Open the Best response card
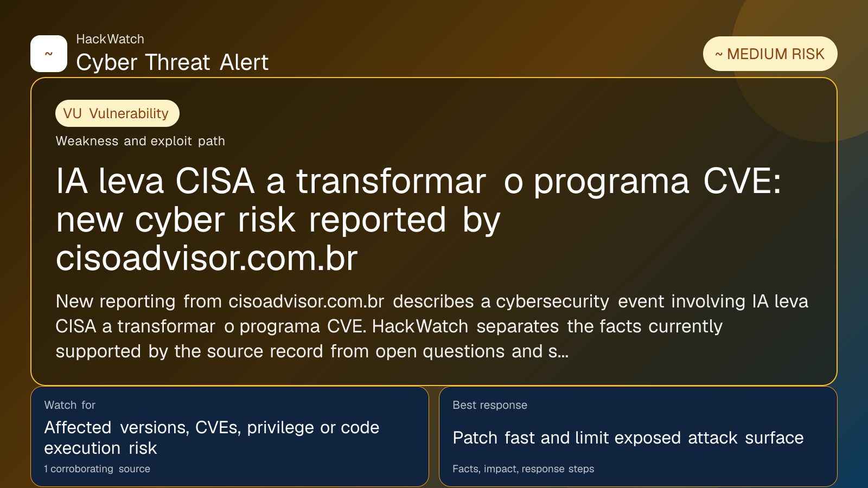The width and height of the screenshot is (868, 488). click(x=638, y=436)
